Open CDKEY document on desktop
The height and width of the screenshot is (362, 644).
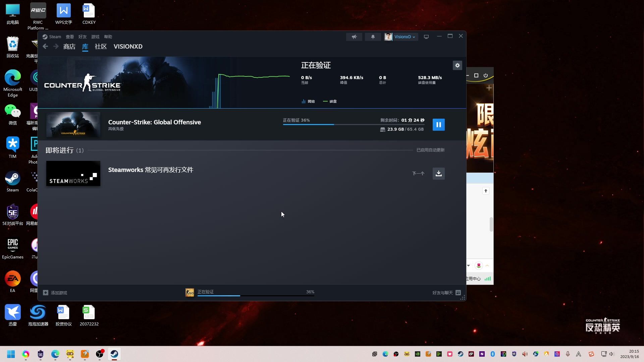coord(89,14)
